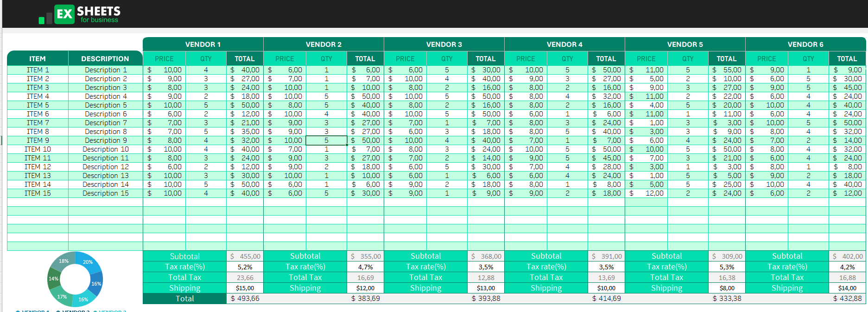
Task: Click Vendor 5 subtotal value $309,00
Action: pyautogui.click(x=727, y=256)
